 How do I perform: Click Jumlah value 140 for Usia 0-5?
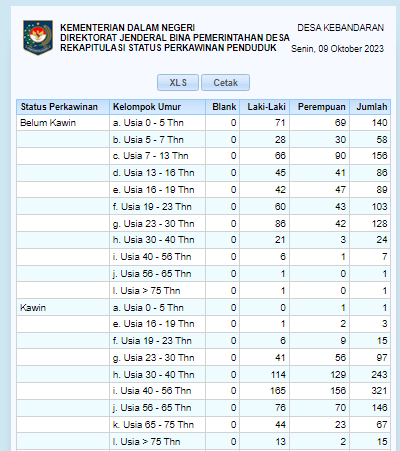379,123
